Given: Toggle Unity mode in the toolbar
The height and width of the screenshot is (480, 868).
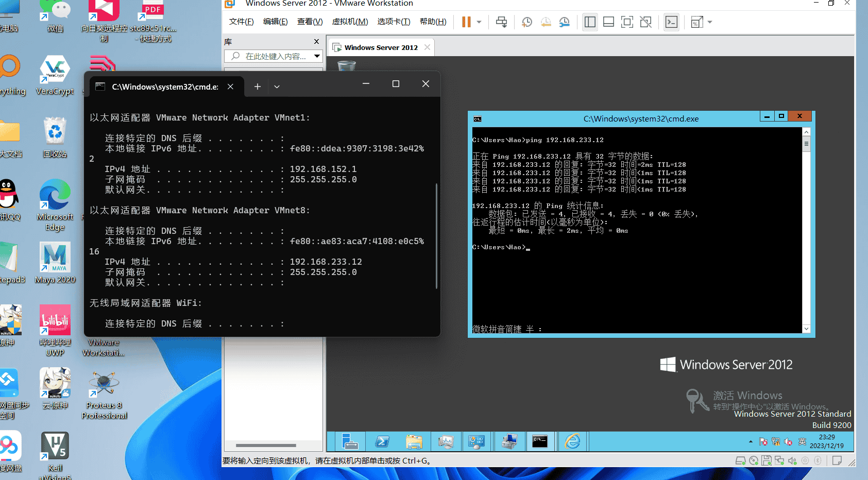Looking at the screenshot, I should [x=645, y=22].
